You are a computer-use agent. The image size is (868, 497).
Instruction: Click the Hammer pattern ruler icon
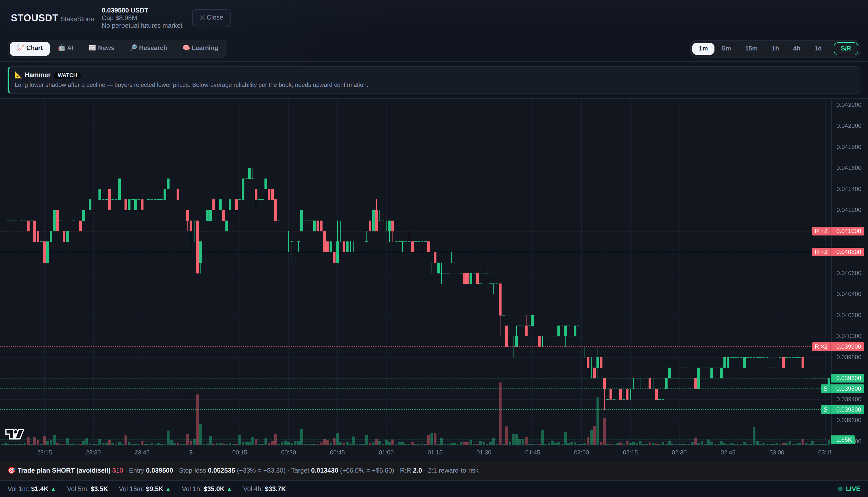tap(18, 75)
